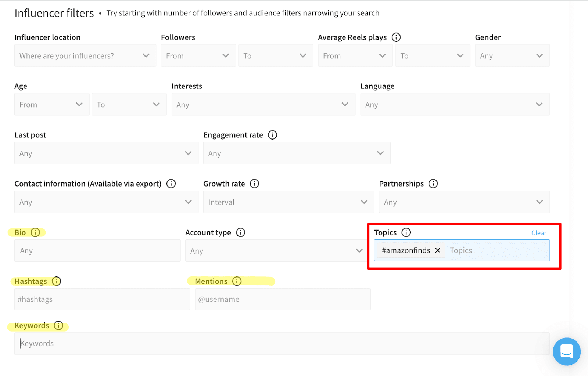Click the Keywords input field
588x376 pixels.
[282, 344]
